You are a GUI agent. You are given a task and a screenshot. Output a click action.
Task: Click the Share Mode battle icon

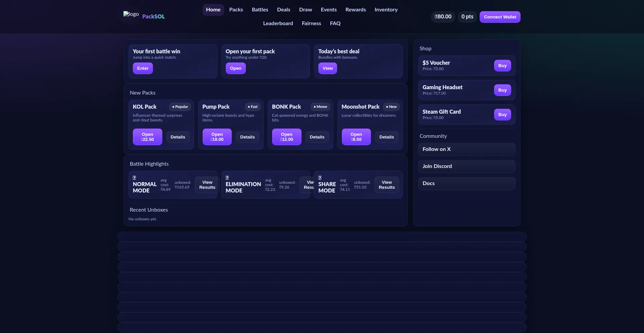[x=320, y=178]
